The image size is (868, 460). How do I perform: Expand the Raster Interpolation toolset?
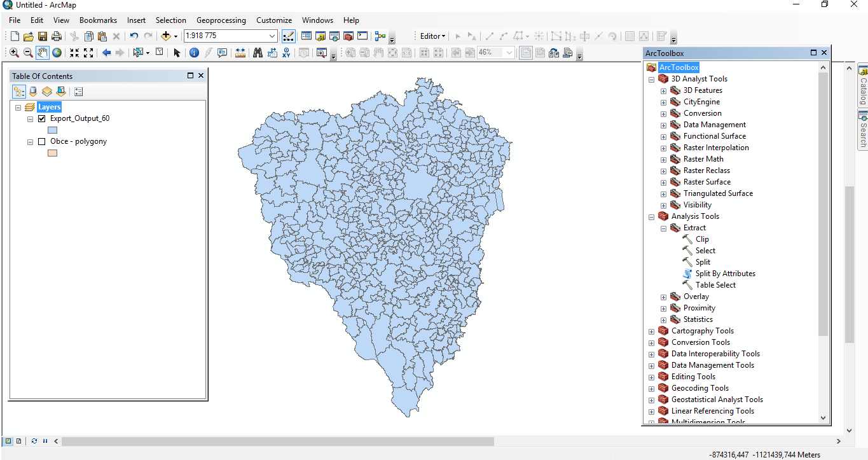(663, 148)
